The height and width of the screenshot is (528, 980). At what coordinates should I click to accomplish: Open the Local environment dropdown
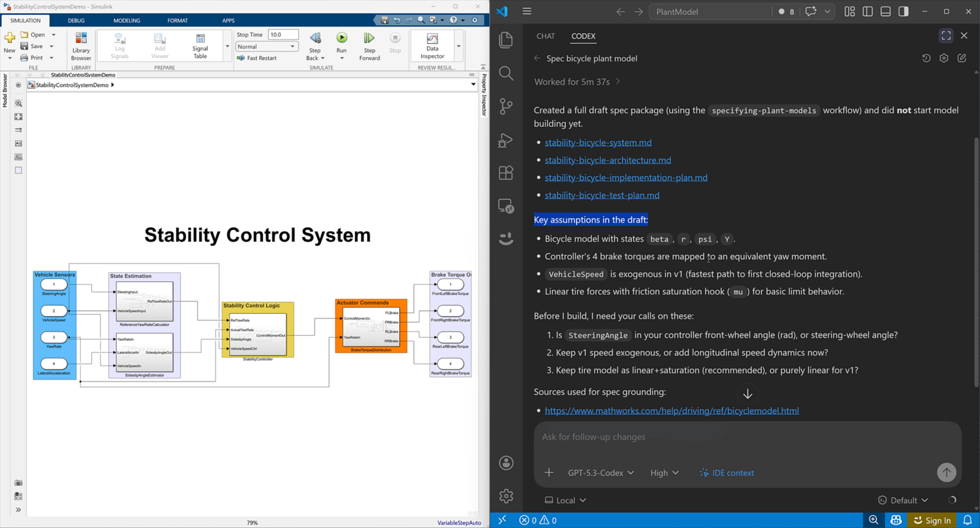point(565,500)
